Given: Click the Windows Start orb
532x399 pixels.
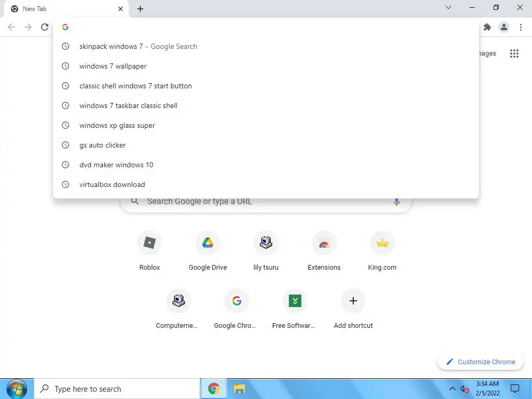Looking at the screenshot, I should (x=16, y=389).
